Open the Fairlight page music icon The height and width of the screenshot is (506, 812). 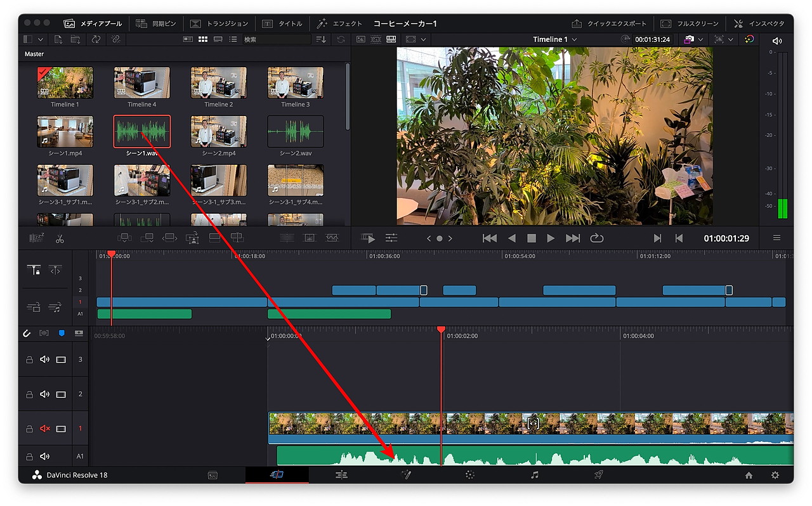[x=534, y=475]
